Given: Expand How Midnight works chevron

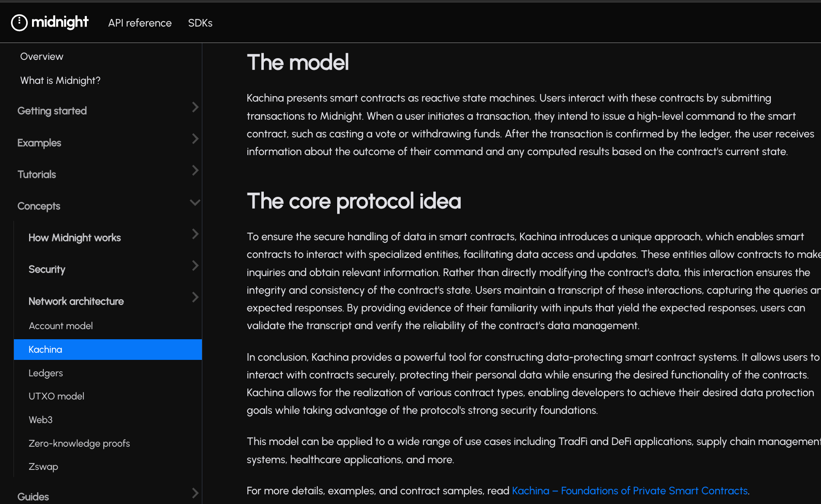Looking at the screenshot, I should [x=195, y=234].
